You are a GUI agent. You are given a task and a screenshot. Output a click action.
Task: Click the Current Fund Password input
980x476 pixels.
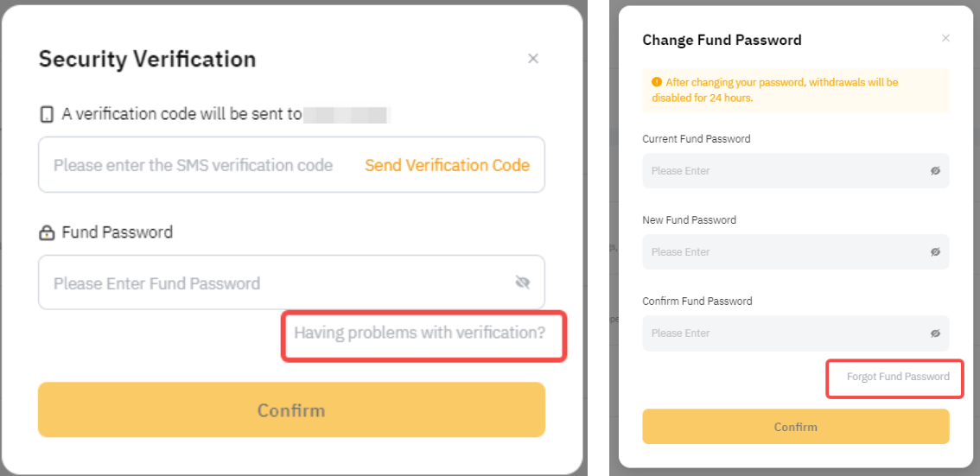tap(778, 171)
